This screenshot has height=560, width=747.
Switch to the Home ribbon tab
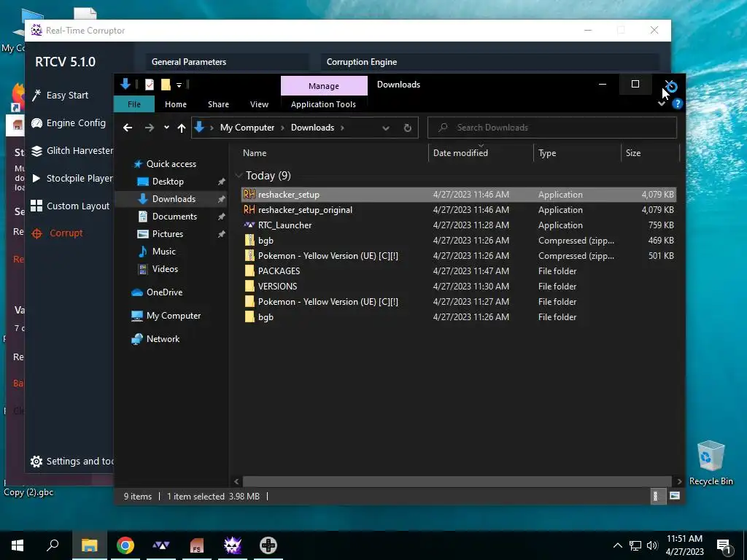click(176, 104)
